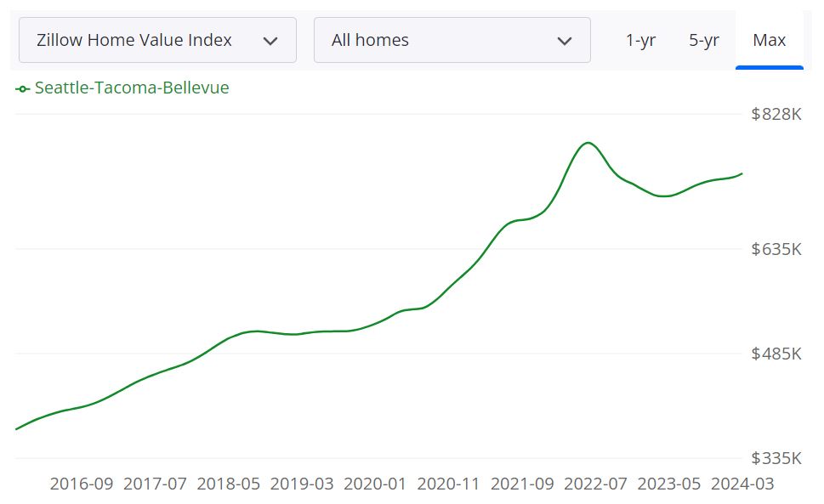
Task: Click the 2016-09 date label
Action: pyautogui.click(x=82, y=484)
